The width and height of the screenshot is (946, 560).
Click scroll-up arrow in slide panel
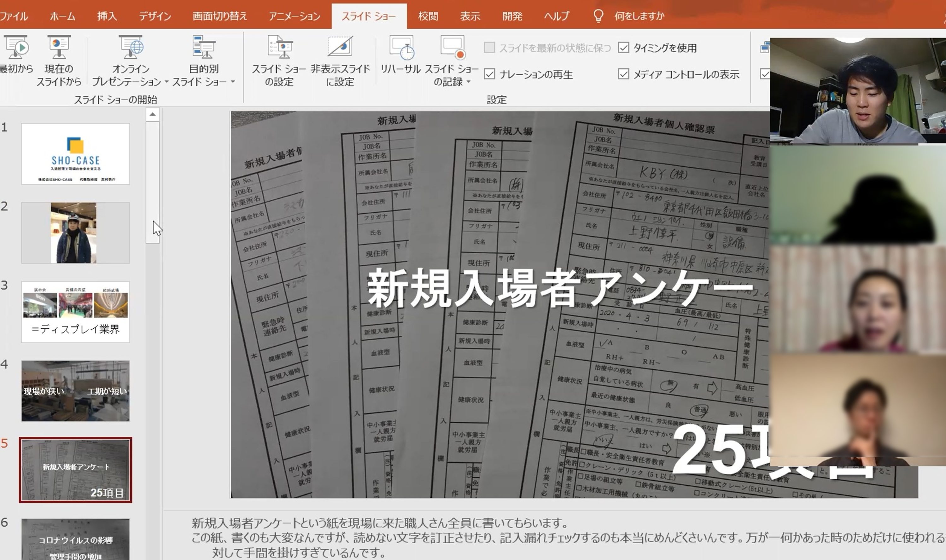pos(153,114)
